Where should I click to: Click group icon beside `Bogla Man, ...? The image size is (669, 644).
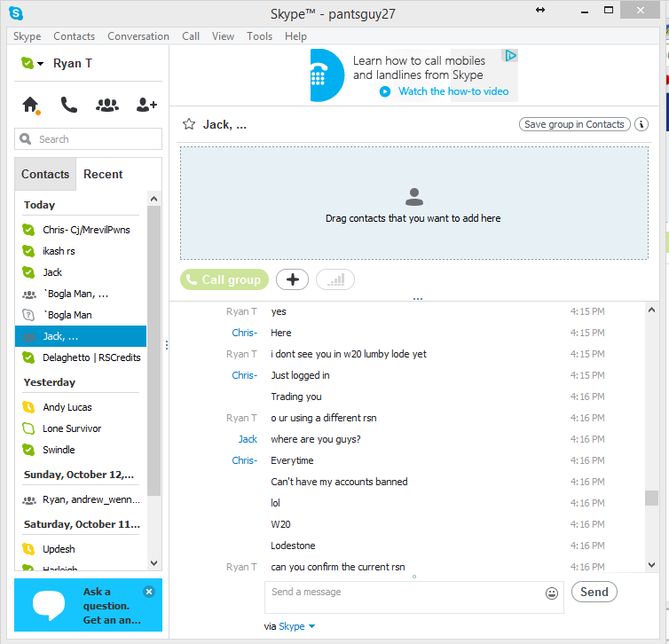coord(29,295)
